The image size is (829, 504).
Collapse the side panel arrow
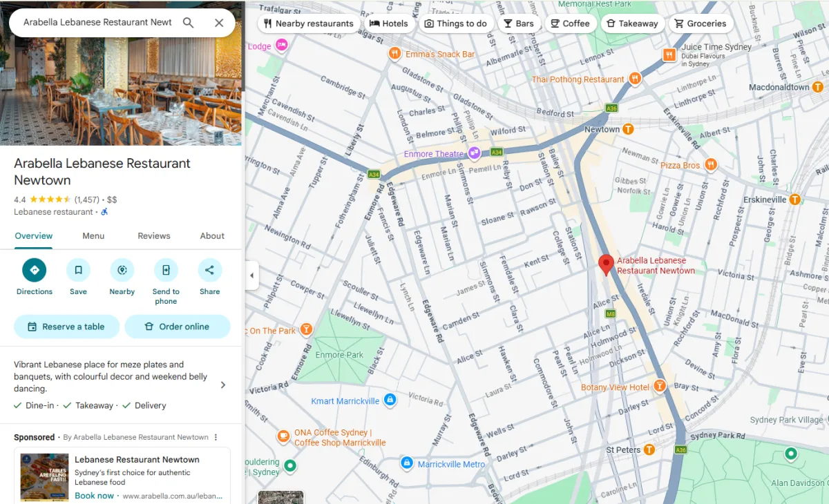coord(251,275)
